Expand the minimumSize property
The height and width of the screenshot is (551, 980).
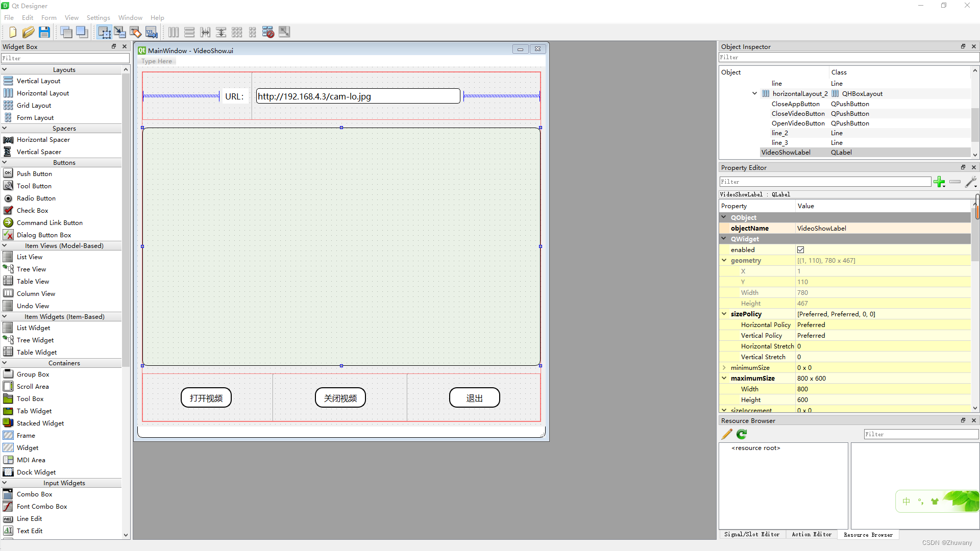(x=724, y=368)
